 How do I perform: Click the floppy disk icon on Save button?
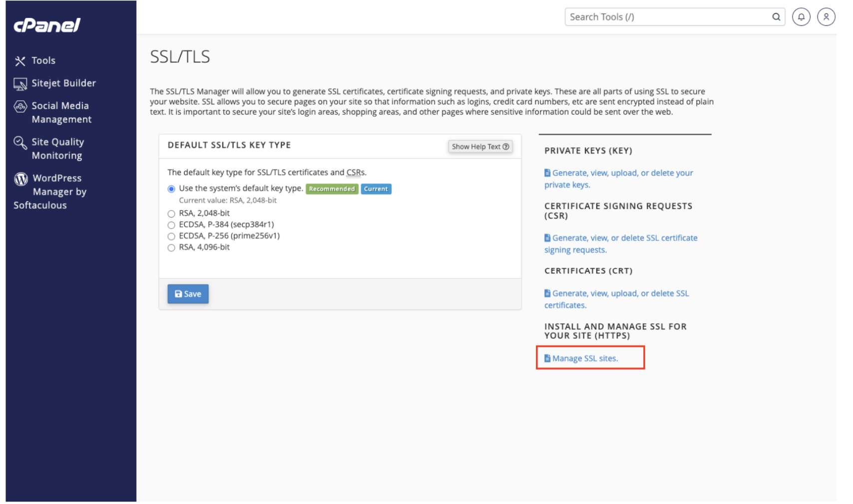[x=178, y=294]
